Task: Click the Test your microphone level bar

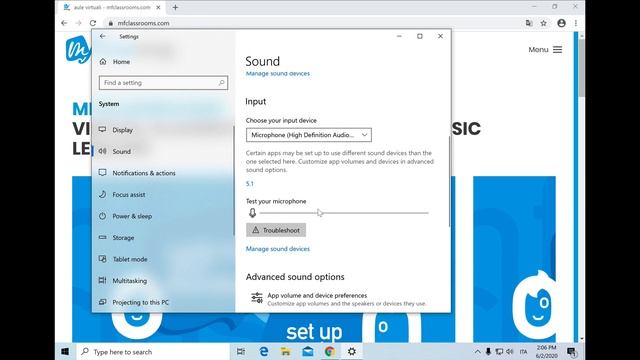Action: pyautogui.click(x=344, y=213)
